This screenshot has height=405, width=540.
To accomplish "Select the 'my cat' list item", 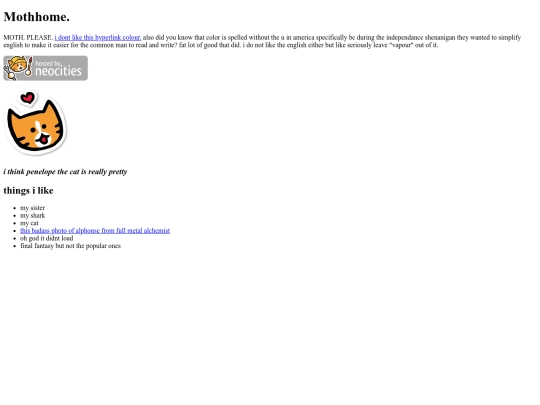I will click(29, 223).
